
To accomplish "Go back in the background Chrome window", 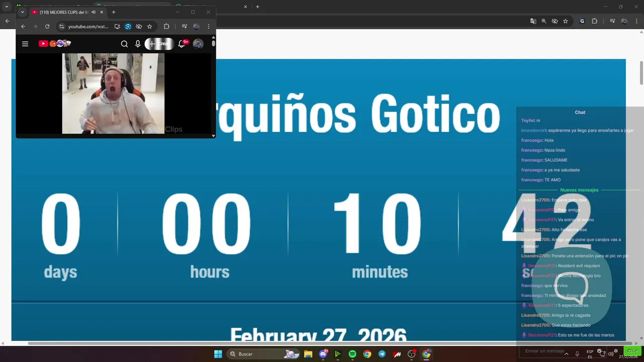I will click(7, 21).
